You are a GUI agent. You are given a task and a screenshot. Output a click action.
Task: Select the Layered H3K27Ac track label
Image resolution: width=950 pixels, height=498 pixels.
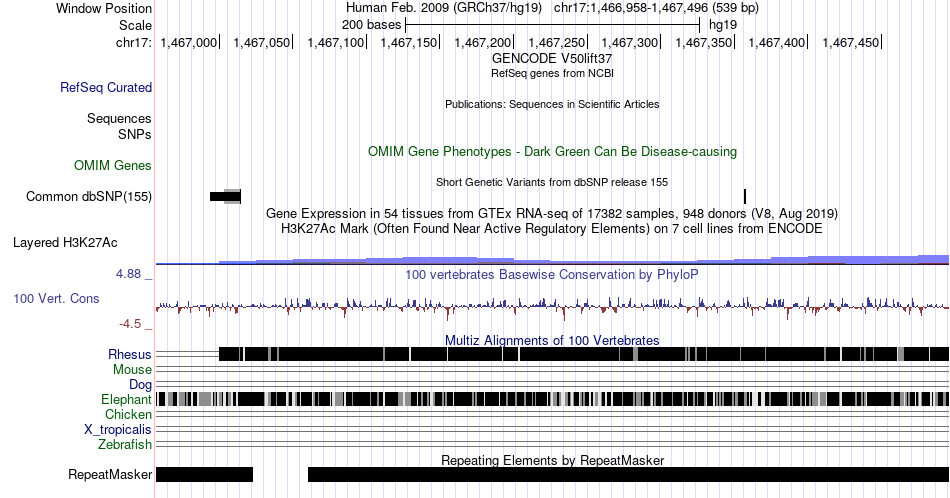coord(65,242)
